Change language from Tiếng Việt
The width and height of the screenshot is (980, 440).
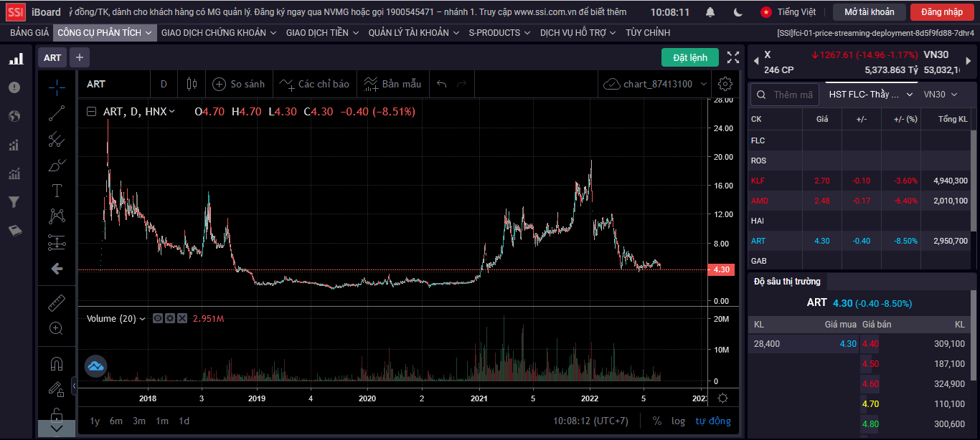point(788,12)
